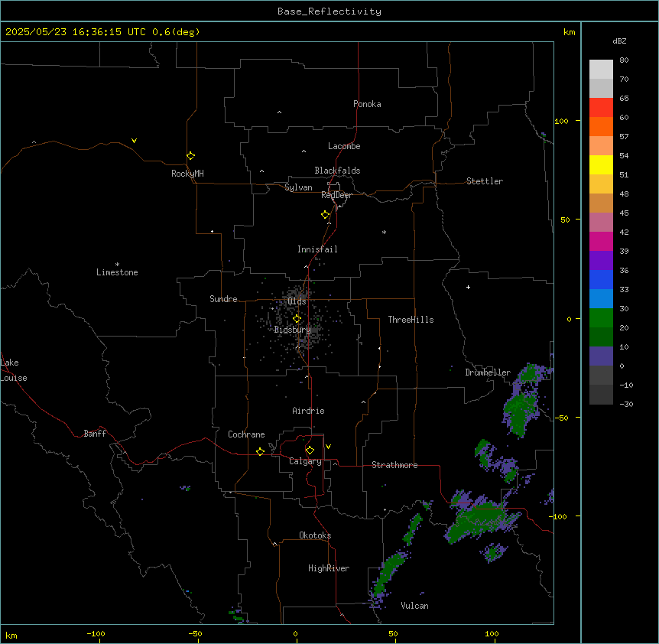Click the Drumheller label
659x644 pixels.
[x=488, y=372]
